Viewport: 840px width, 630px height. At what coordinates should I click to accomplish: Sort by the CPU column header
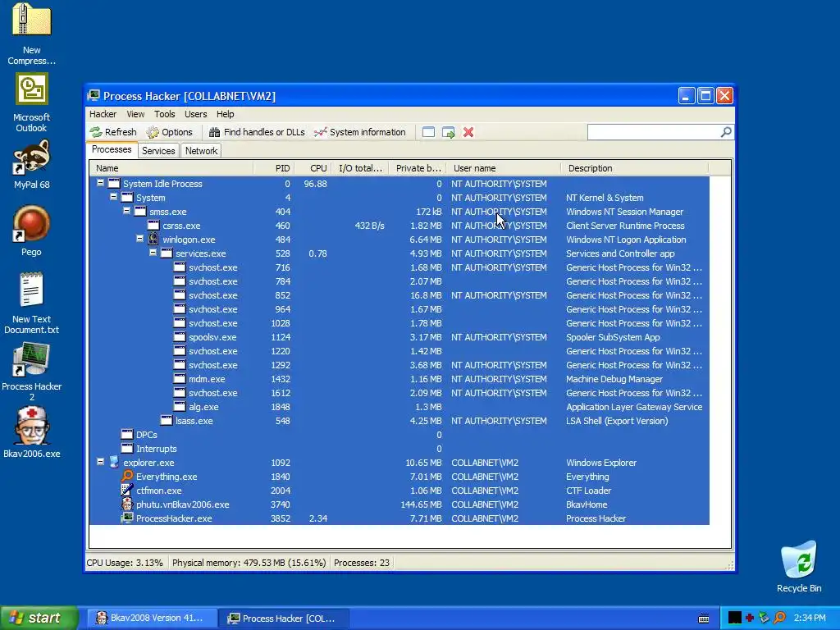coord(313,168)
